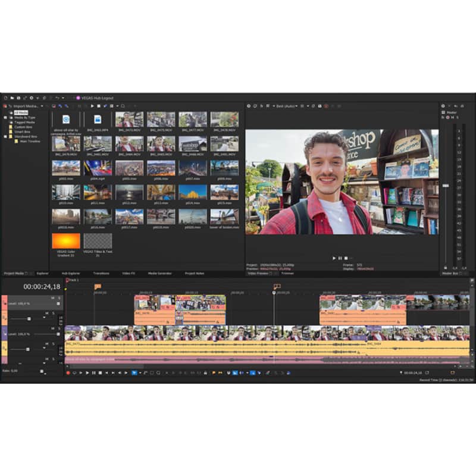Click the search magnifier in Project Media
This screenshot has width=476, height=476.
123,106
